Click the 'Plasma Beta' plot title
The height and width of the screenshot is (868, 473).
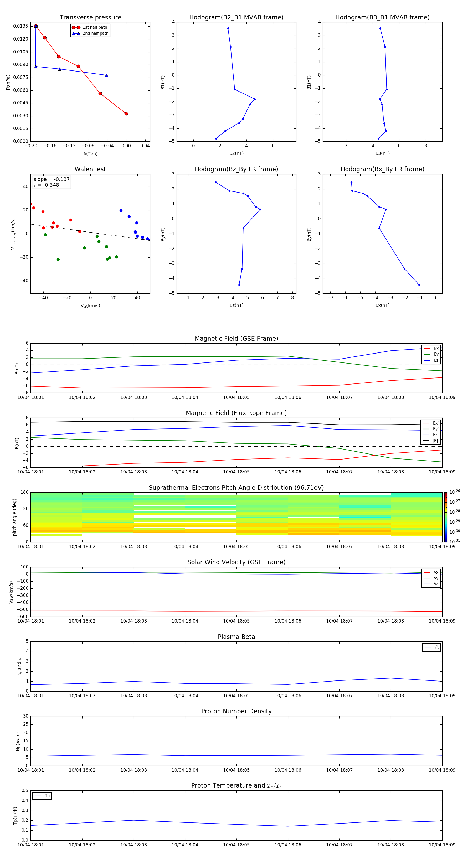pyautogui.click(x=236, y=637)
